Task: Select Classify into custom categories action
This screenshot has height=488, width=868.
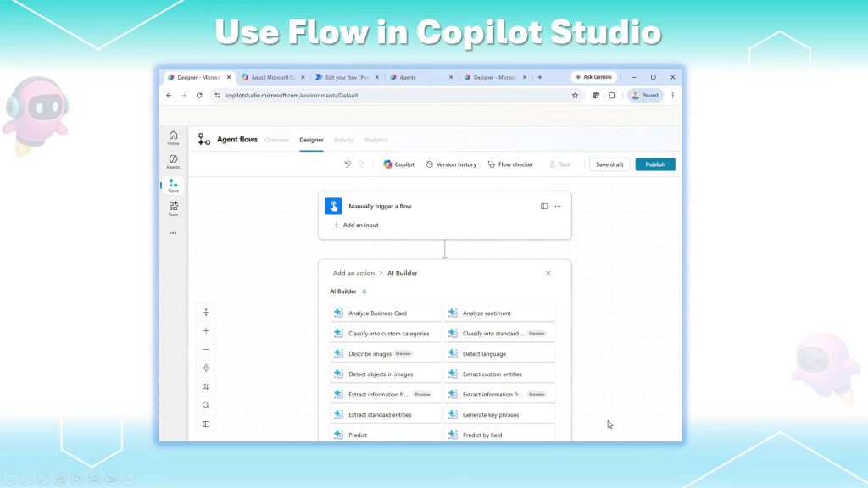Action: 386,334
